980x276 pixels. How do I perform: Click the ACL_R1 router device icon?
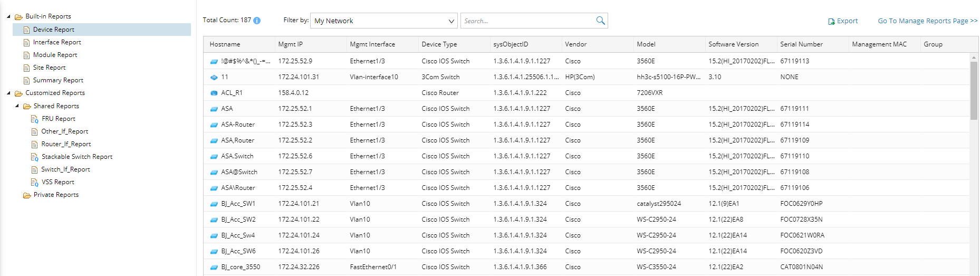pos(214,93)
